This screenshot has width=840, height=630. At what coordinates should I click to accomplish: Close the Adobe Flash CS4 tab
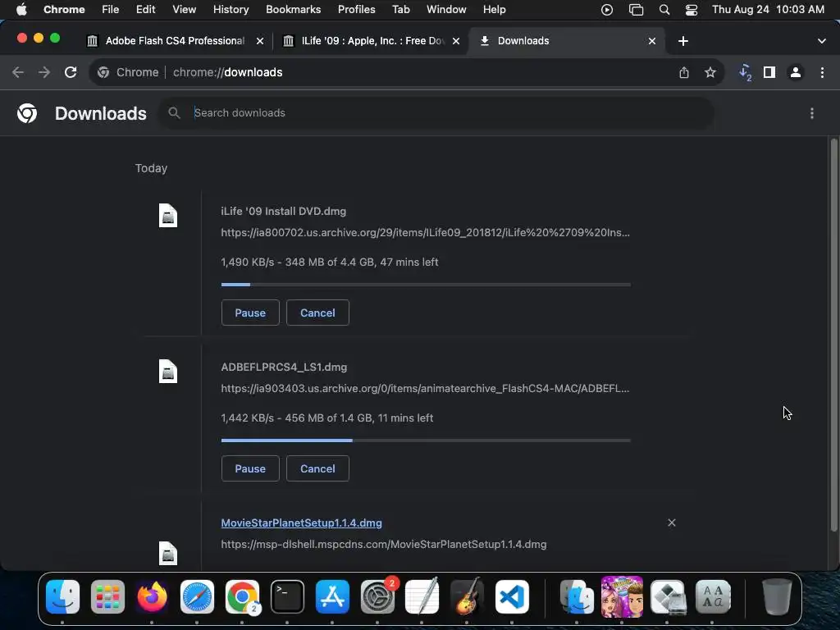pos(260,41)
